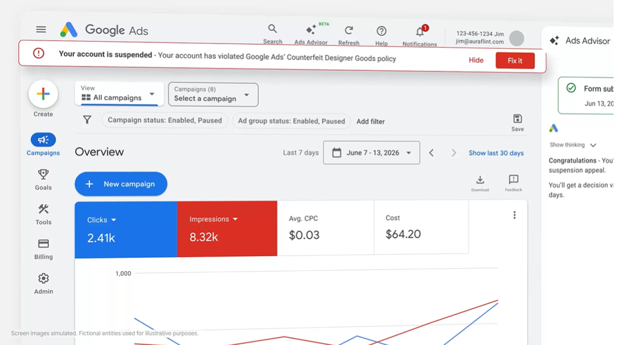The image size is (644, 345).
Task: Expand the All campaigns View dropdown
Action: tap(119, 94)
